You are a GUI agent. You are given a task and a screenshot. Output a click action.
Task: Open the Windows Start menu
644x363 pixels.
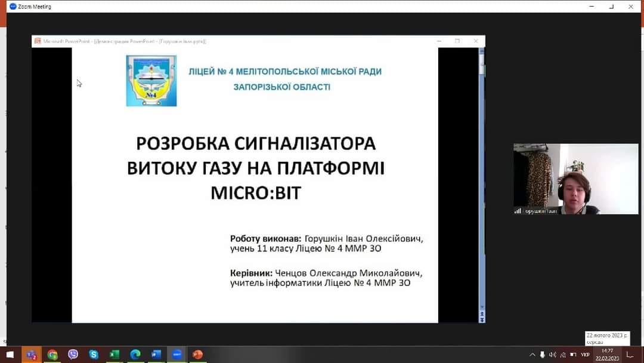click(x=10, y=355)
